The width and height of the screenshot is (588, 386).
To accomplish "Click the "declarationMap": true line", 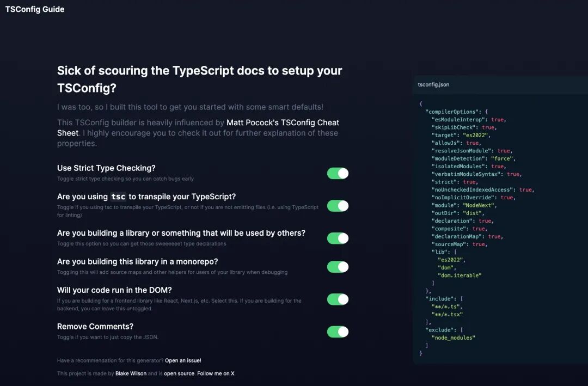I will [x=467, y=236].
